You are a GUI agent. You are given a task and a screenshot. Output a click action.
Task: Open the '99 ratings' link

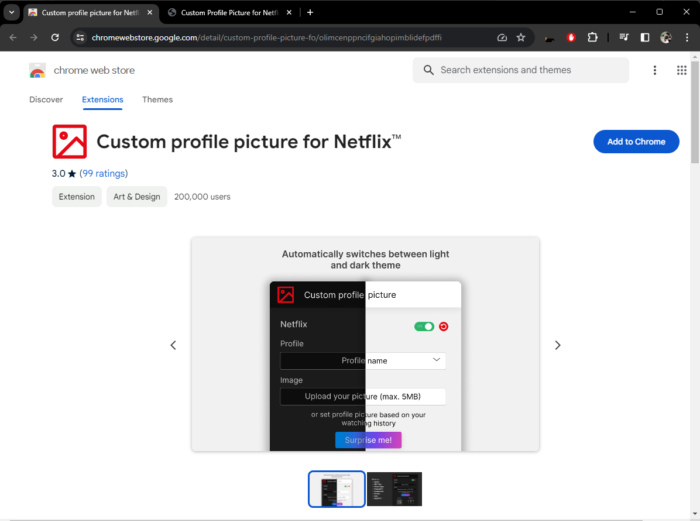(104, 173)
